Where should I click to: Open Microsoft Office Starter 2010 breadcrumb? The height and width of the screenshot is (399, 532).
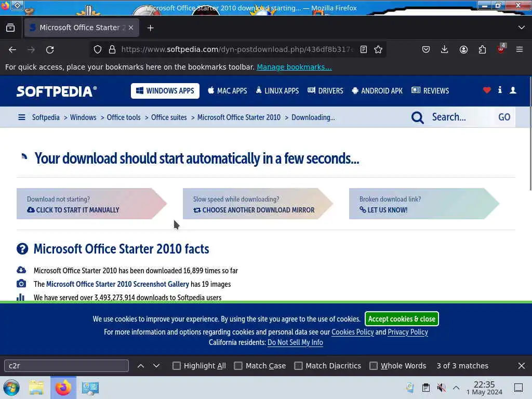pyautogui.click(x=239, y=117)
